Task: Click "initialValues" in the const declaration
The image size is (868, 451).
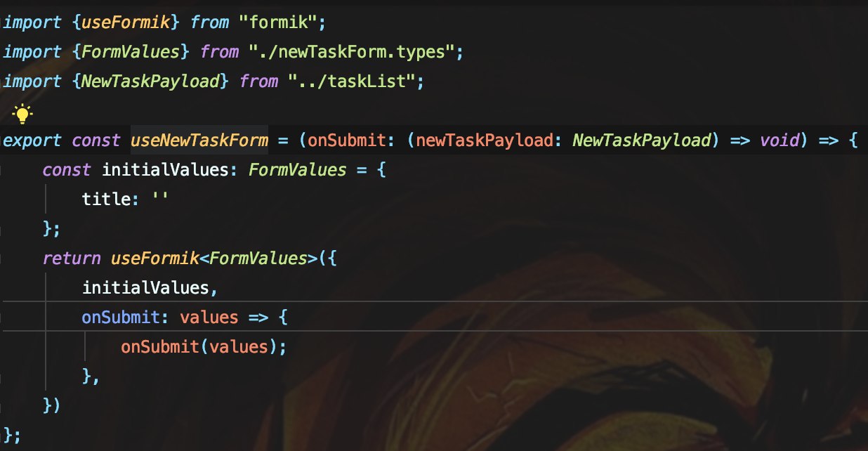Action: [165, 170]
